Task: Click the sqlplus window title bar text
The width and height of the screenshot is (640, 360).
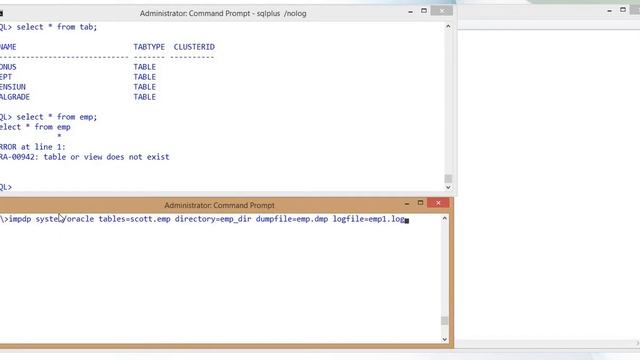Action: pos(223,13)
